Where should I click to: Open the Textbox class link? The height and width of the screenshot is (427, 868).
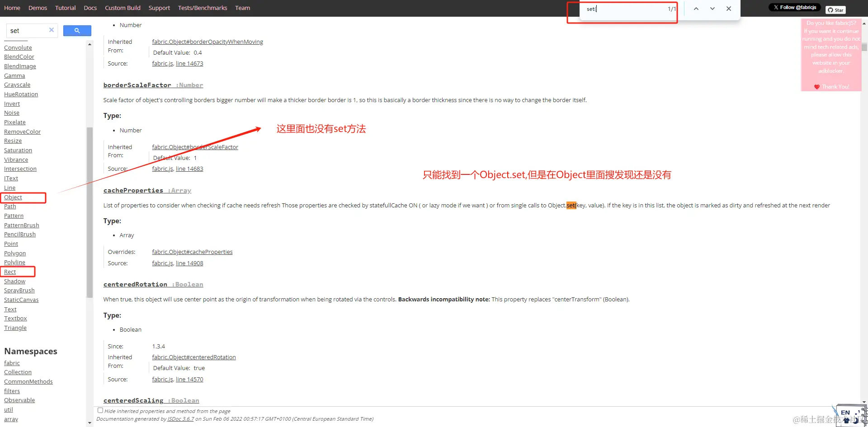pos(15,318)
